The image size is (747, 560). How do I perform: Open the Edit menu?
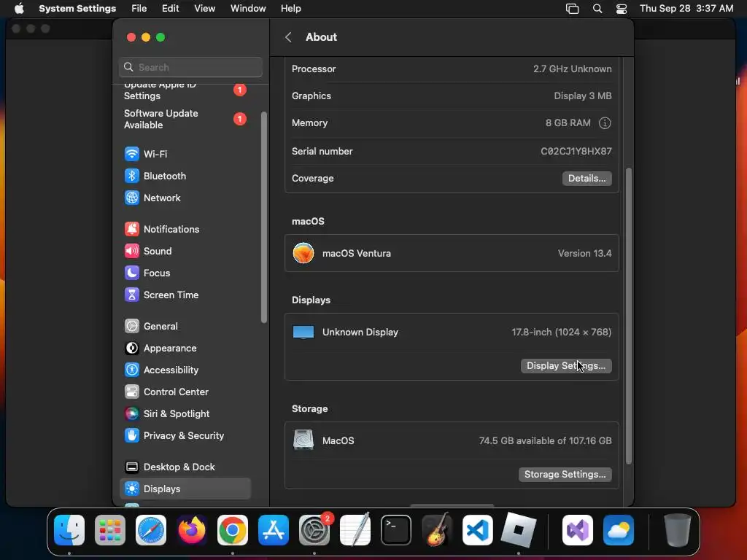pos(170,9)
